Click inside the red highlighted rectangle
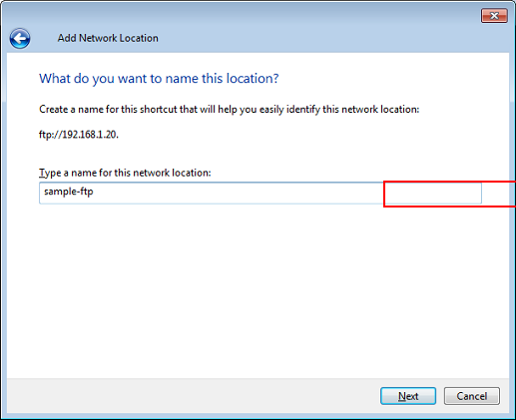This screenshot has width=516, height=420. point(449,194)
